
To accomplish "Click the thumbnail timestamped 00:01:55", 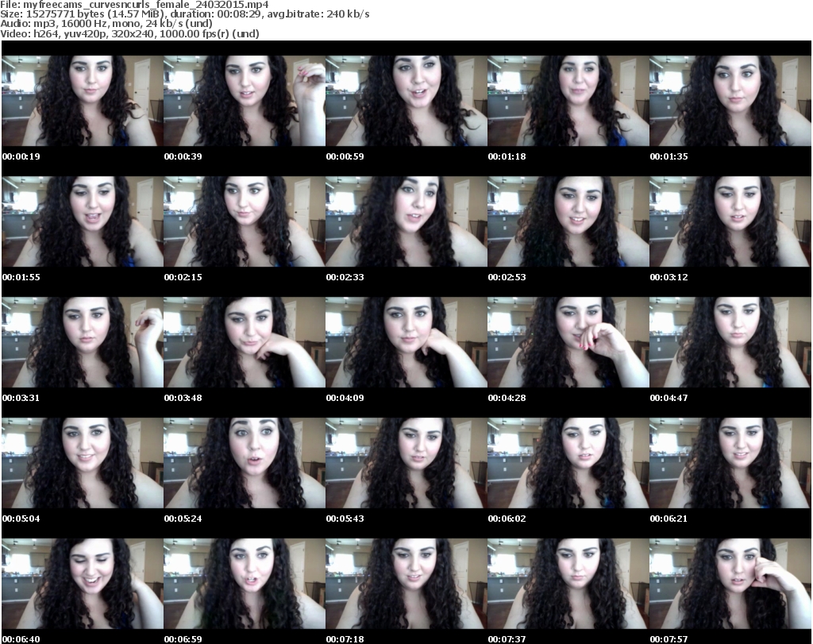I will (83, 222).
